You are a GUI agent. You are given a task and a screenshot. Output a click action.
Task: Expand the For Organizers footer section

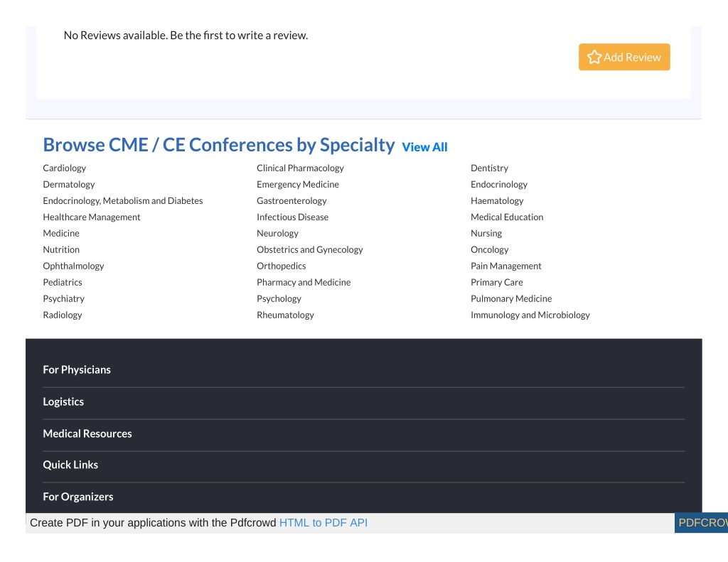coord(363,497)
